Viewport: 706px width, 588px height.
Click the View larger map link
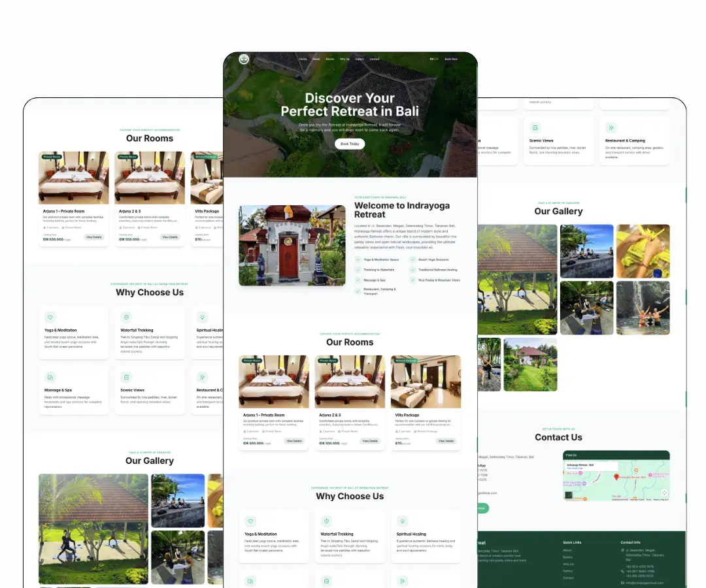[575, 468]
